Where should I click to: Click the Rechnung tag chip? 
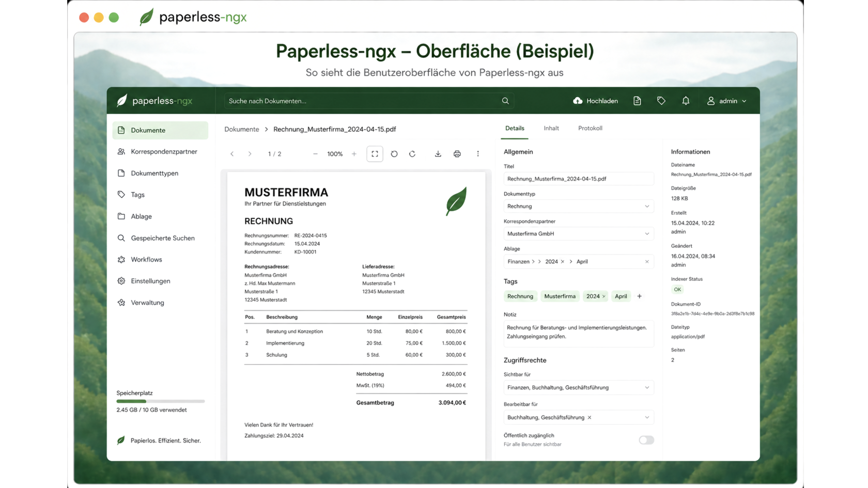[x=520, y=296]
